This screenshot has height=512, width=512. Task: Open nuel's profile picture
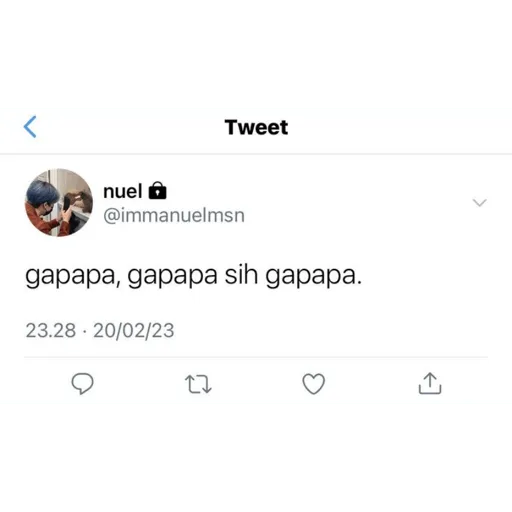(59, 202)
